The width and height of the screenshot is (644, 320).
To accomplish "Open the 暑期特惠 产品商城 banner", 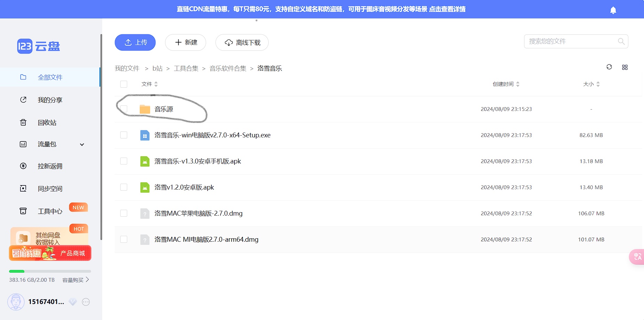I will 50,253.
